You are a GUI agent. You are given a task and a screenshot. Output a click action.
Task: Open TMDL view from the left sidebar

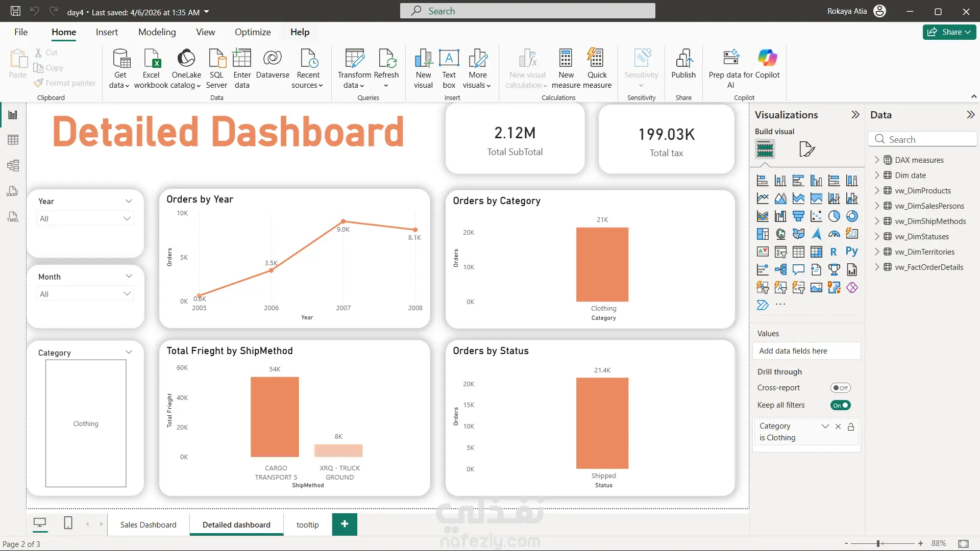point(13,216)
